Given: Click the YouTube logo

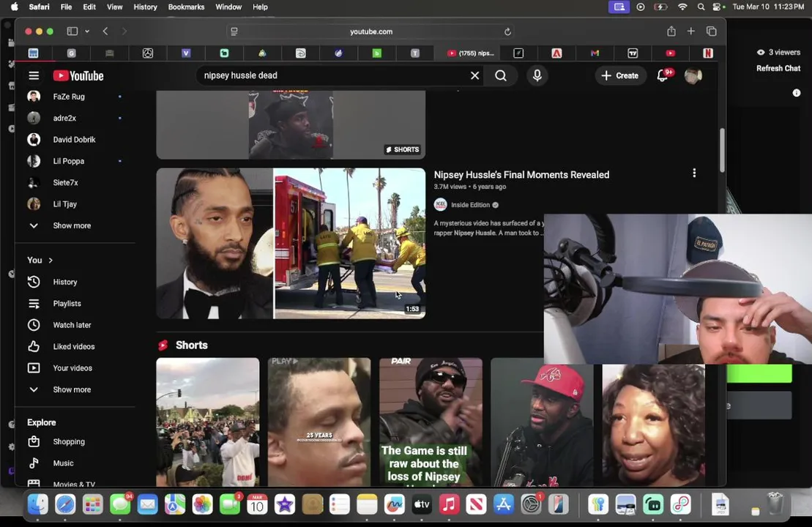Looking at the screenshot, I should pos(78,75).
